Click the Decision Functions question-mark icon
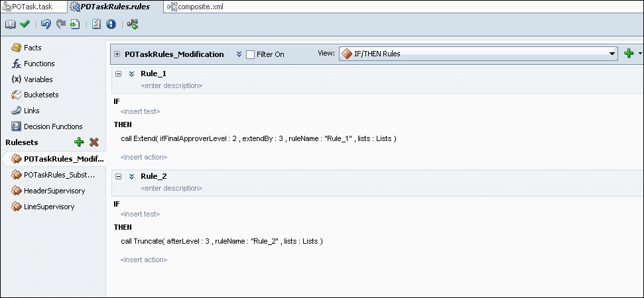 [x=16, y=126]
